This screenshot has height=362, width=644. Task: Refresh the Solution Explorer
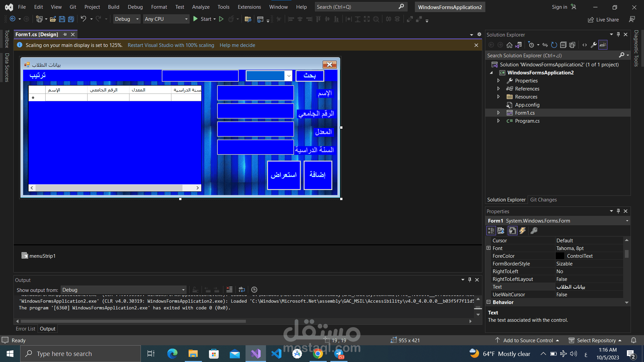pyautogui.click(x=554, y=45)
